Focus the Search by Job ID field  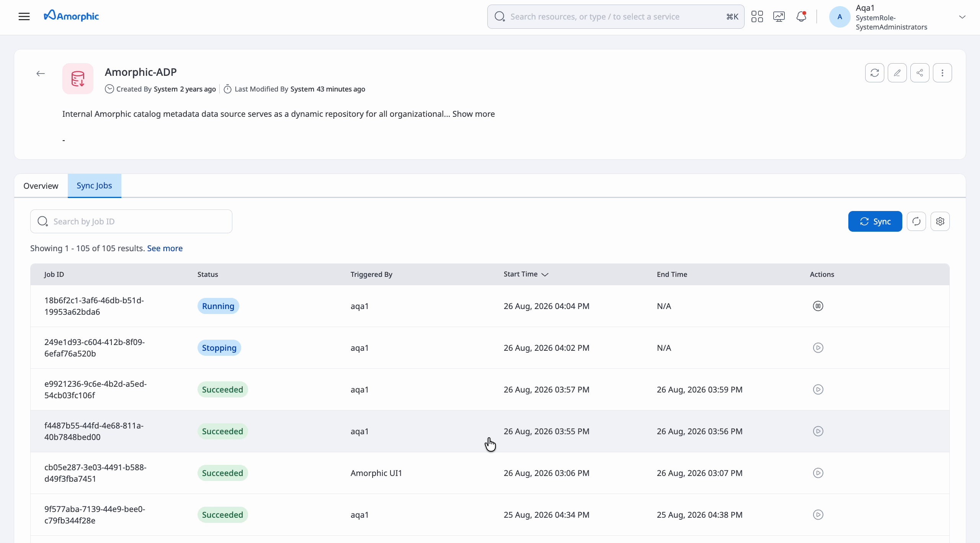tap(131, 221)
